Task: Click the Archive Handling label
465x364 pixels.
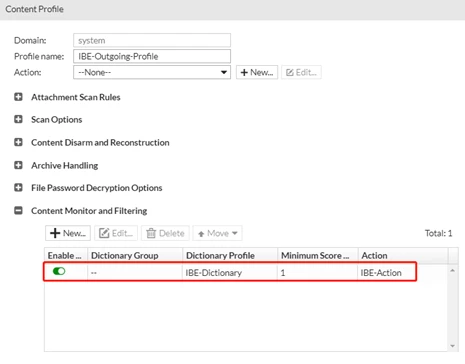Action: tap(65, 165)
